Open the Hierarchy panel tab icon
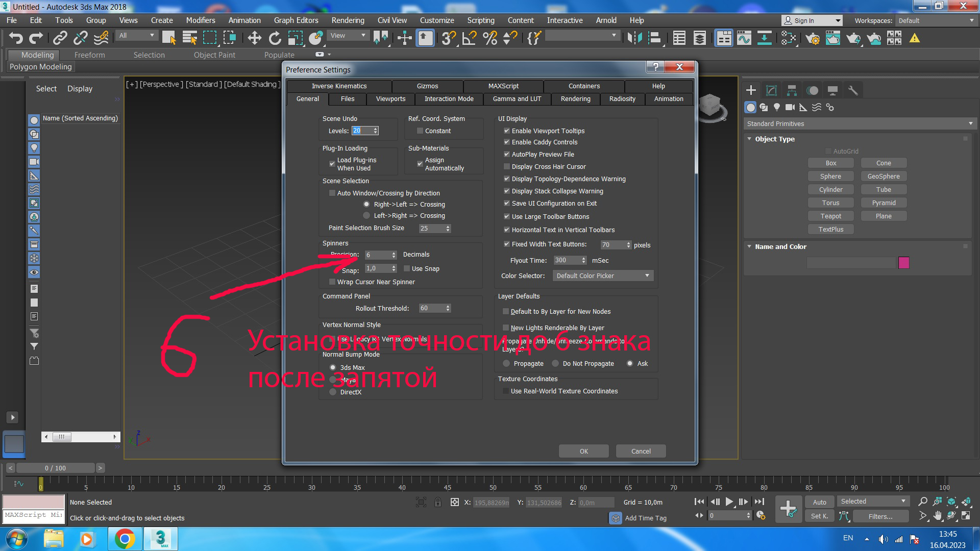This screenshot has width=980, height=551. point(792,90)
